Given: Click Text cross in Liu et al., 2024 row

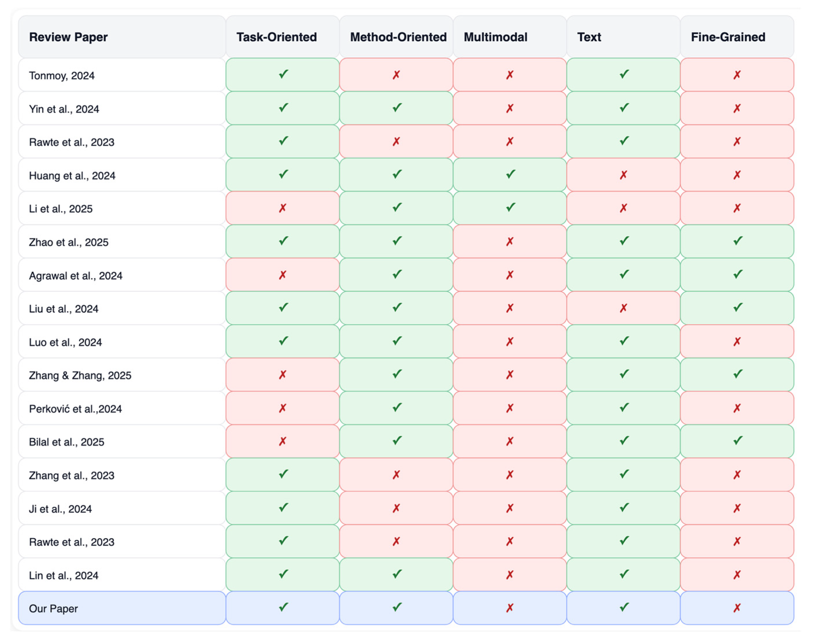Looking at the screenshot, I should point(623,308).
